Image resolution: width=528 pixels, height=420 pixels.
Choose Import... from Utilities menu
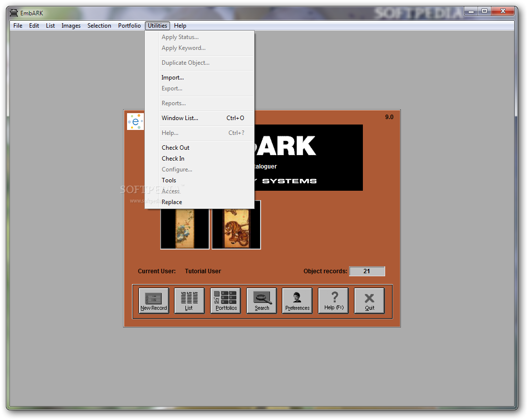[x=199, y=78]
